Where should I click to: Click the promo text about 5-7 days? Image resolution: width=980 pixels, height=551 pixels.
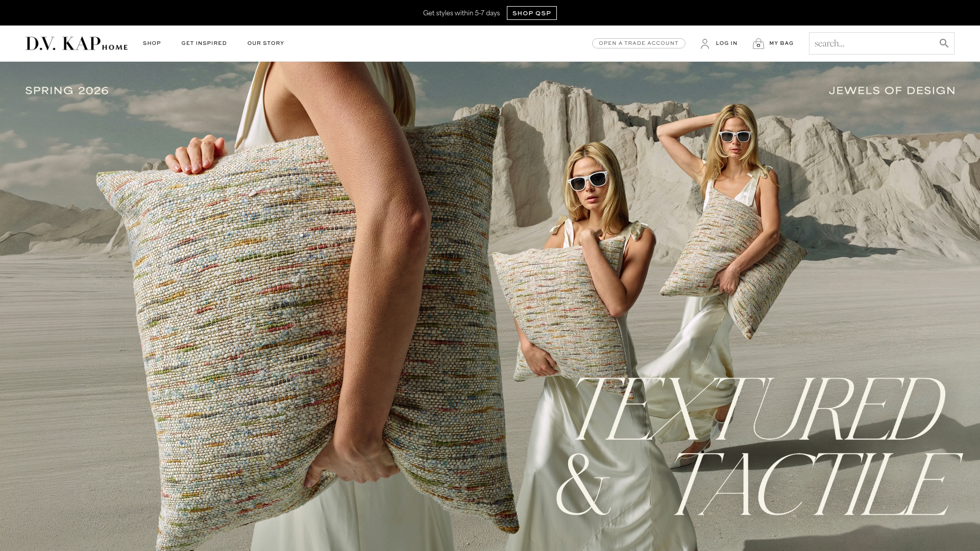point(461,13)
